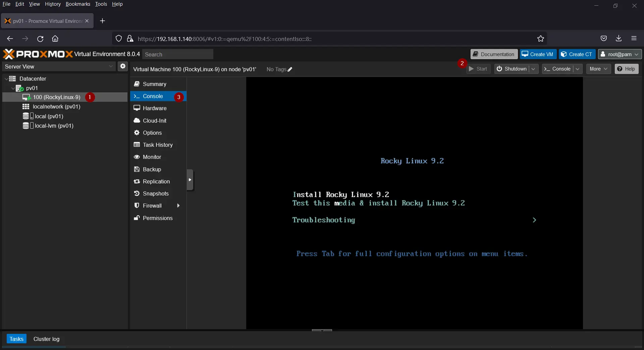Click the Shutdown button

point(512,69)
